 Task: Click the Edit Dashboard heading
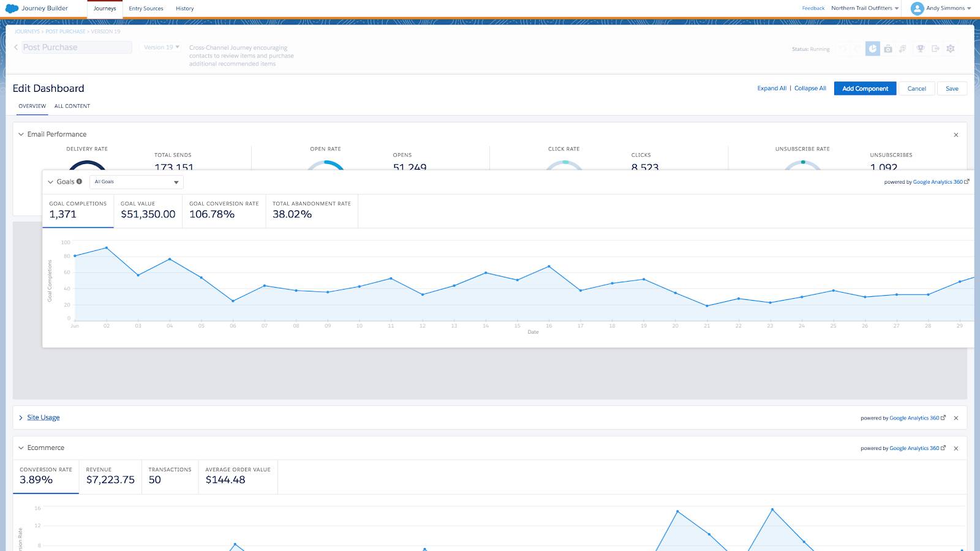[x=48, y=89]
